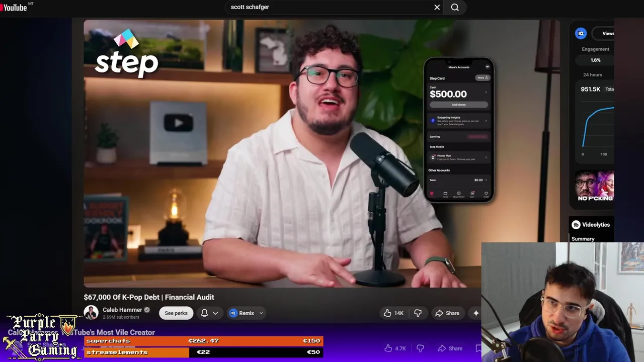Click the verified badge next to Caleb Hammer
Screen dimensions: 644x362
tap(147, 310)
